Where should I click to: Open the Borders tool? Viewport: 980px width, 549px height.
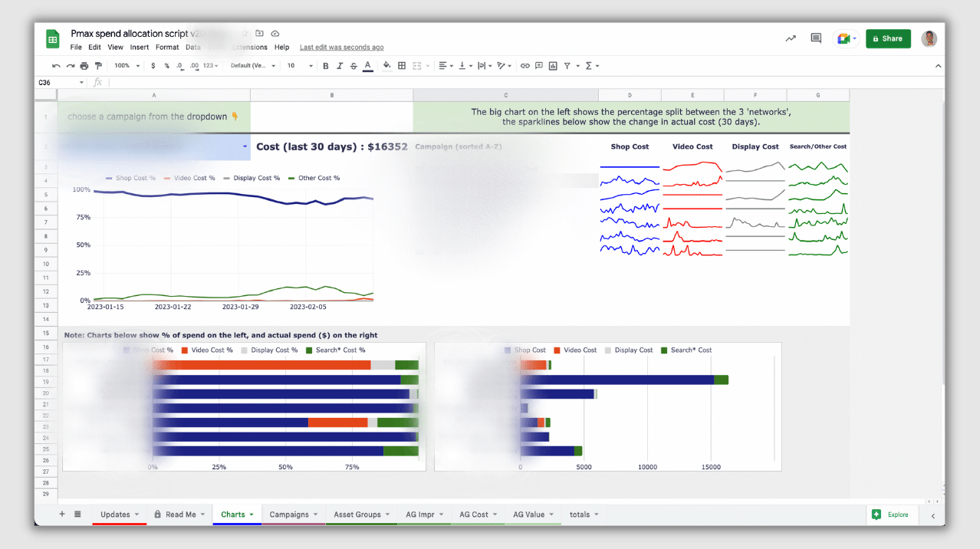pos(401,66)
